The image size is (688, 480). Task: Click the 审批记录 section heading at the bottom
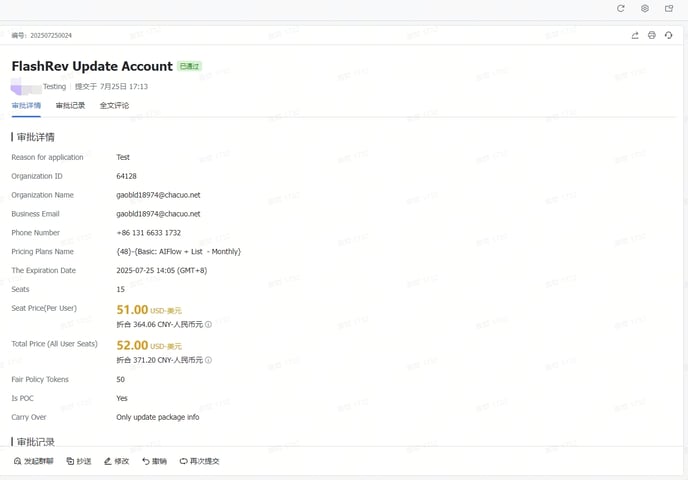[x=35, y=442]
